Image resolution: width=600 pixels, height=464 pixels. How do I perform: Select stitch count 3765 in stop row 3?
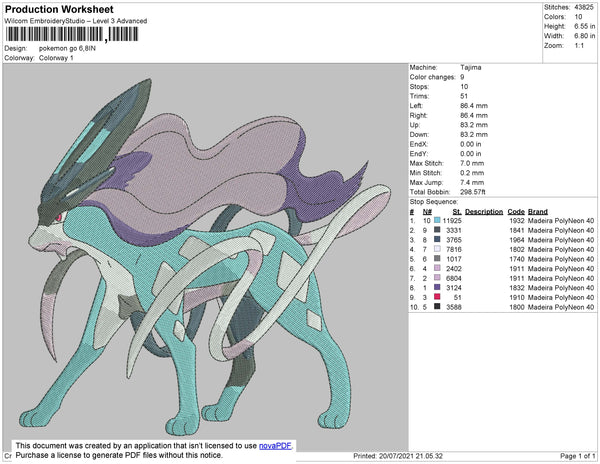(x=454, y=240)
